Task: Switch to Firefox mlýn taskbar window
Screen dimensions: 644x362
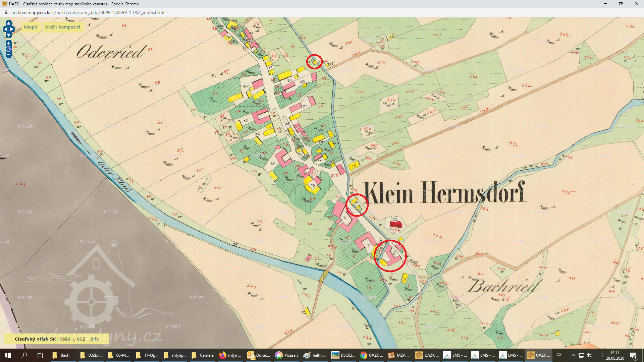Action: click(230, 355)
